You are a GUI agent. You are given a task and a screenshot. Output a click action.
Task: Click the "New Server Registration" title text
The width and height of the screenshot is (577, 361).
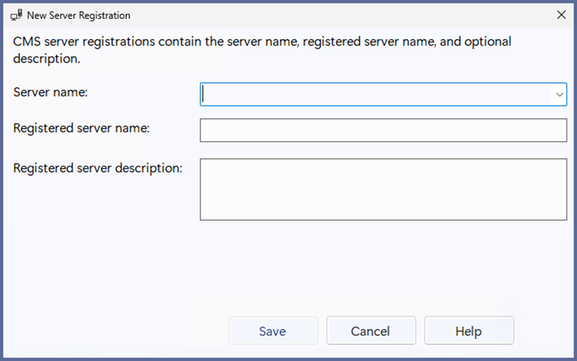79,15
